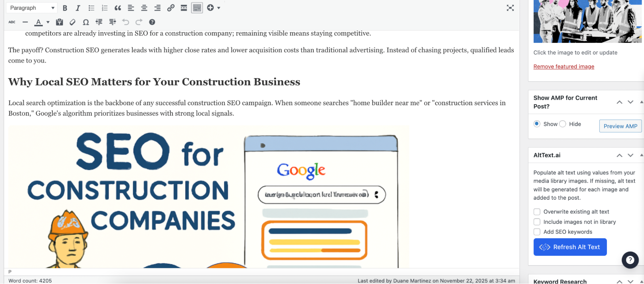Click the paragraph starting 'The payoff?'
644x284 pixels.
pos(261,55)
